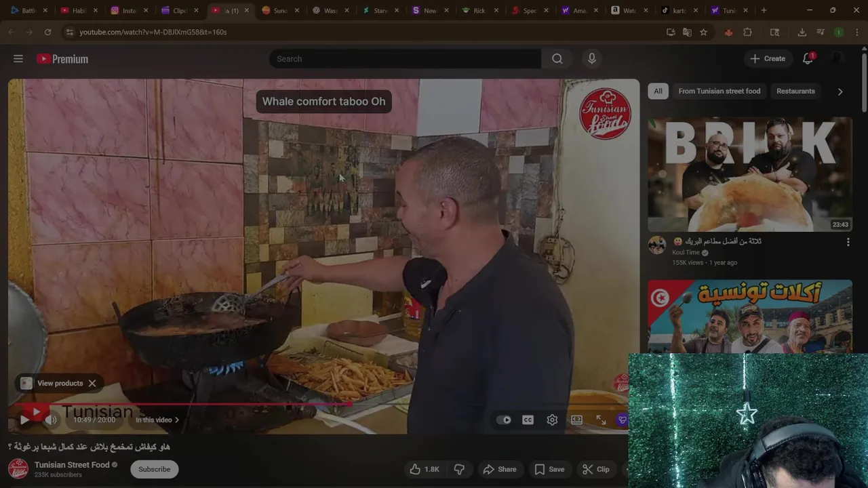This screenshot has height=488, width=868.
Task: Dismiss the View products overlay
Action: tap(92, 383)
